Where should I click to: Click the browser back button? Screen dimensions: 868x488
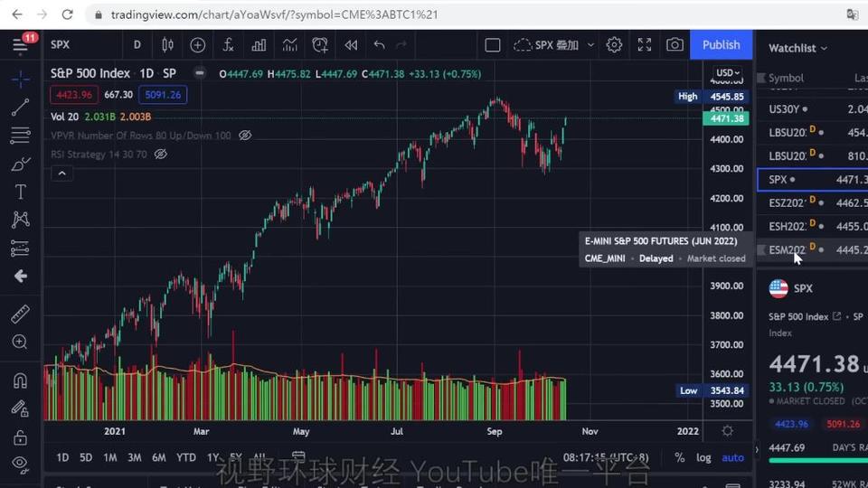click(x=17, y=14)
